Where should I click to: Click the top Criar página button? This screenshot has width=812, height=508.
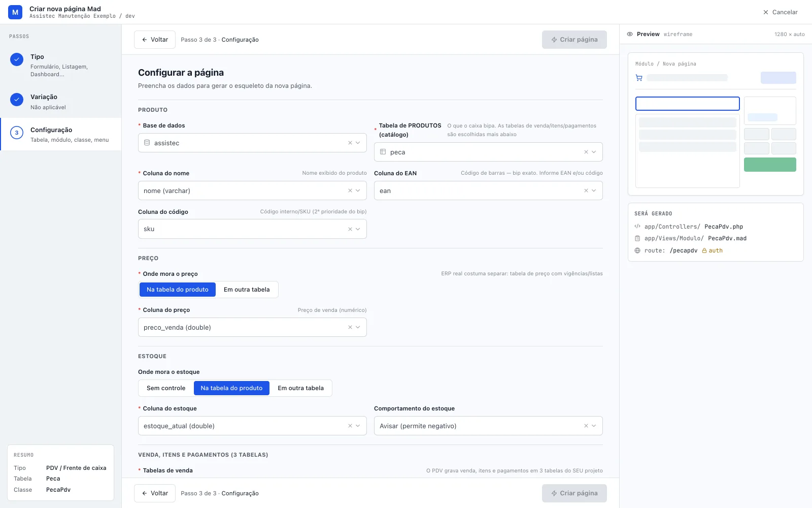(574, 40)
